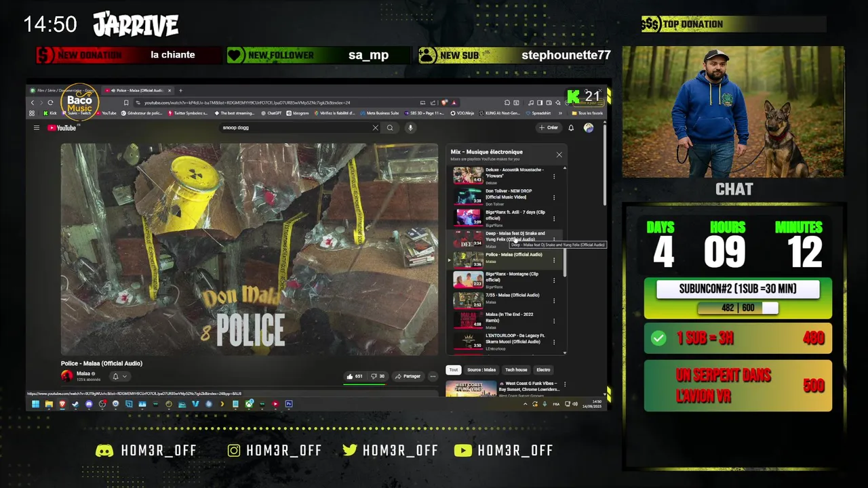Screen dimensions: 868x488
Task: Open the YouTube guide hamburger menu
Action: coord(37,127)
